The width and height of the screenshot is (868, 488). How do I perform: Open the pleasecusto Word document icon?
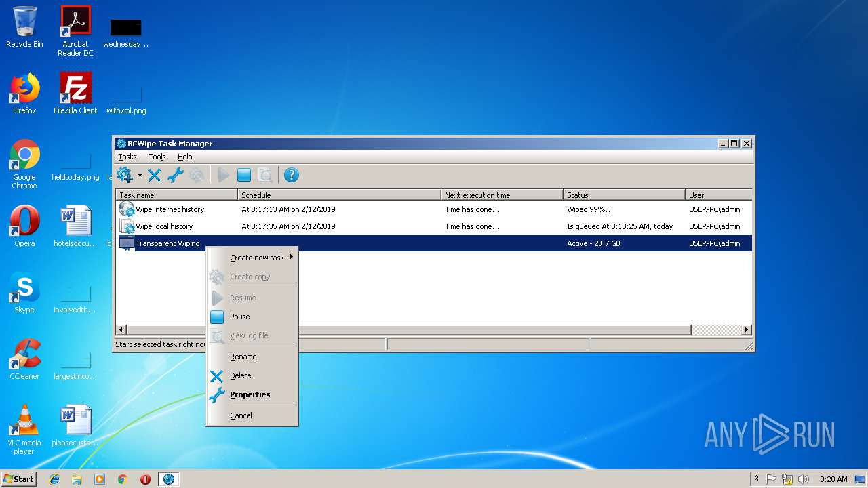[75, 426]
